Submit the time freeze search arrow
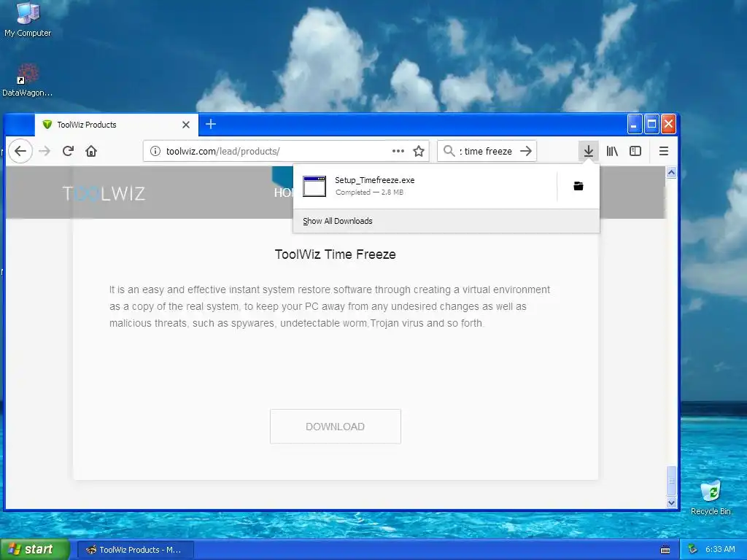Image resolution: width=747 pixels, height=560 pixels. coord(526,151)
